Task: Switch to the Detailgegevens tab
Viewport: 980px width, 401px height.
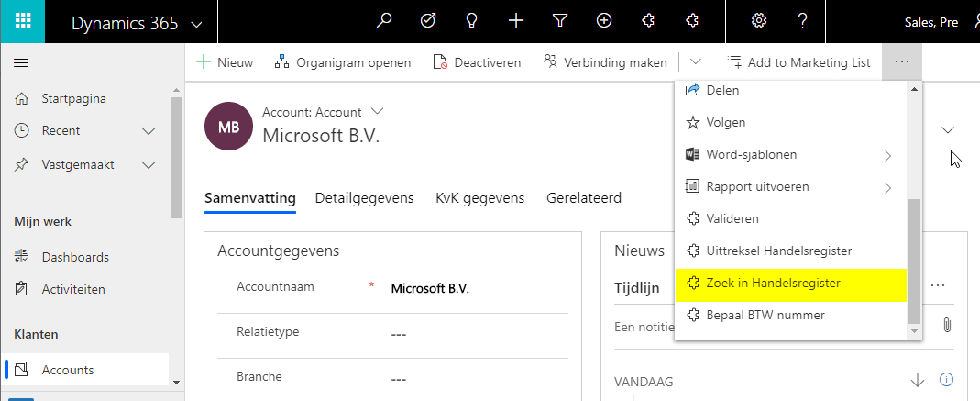Action: [364, 197]
